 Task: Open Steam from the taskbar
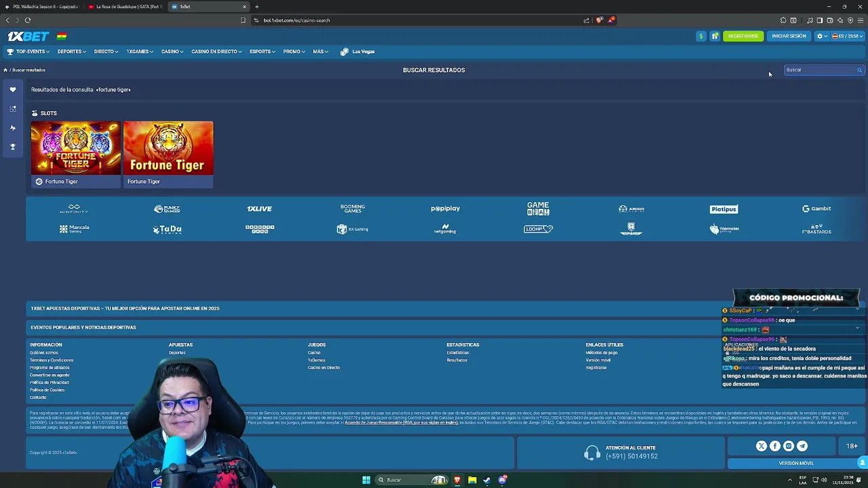(x=487, y=480)
